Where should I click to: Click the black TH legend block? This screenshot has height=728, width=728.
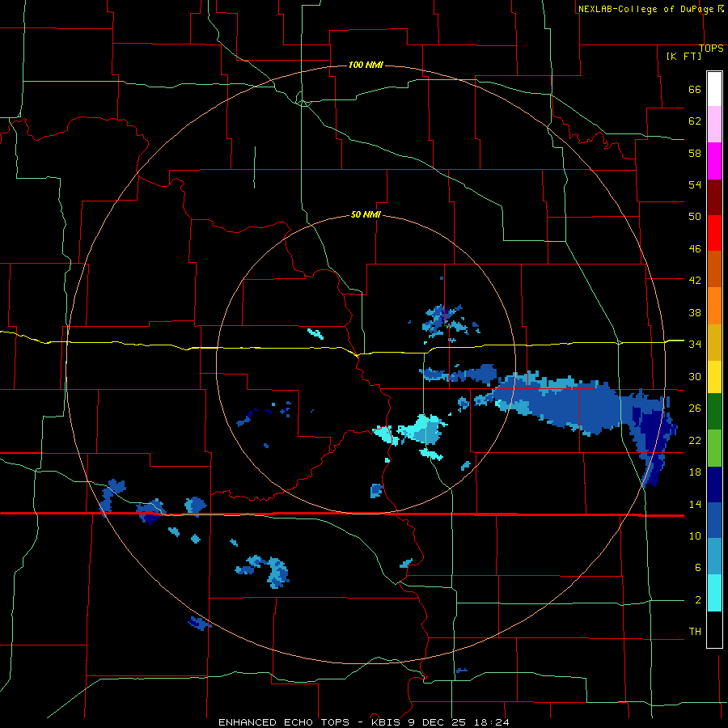click(x=714, y=629)
